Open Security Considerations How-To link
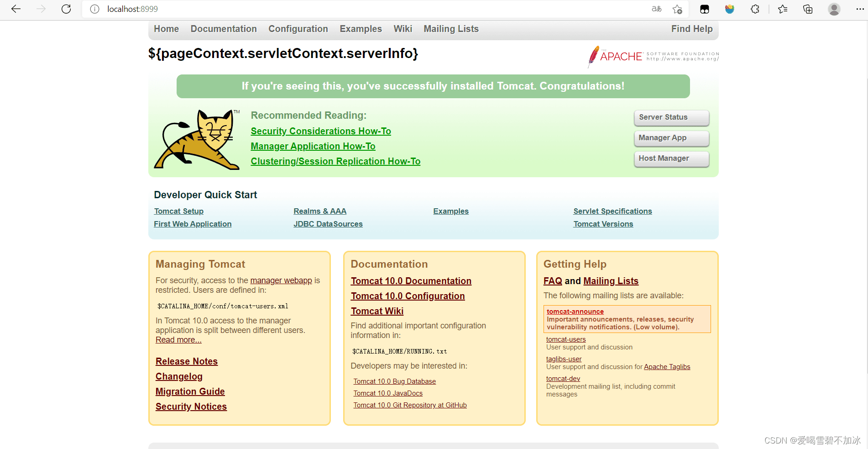 click(x=321, y=131)
